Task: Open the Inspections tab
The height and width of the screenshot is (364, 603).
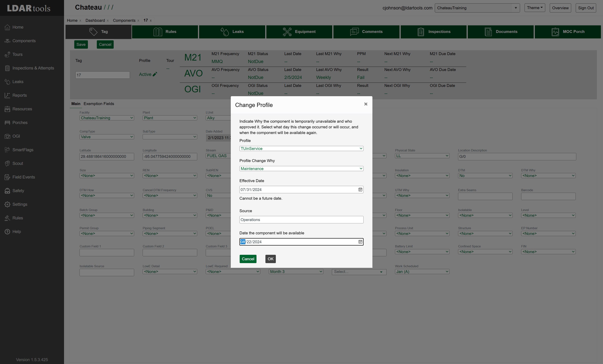Action: [433, 32]
